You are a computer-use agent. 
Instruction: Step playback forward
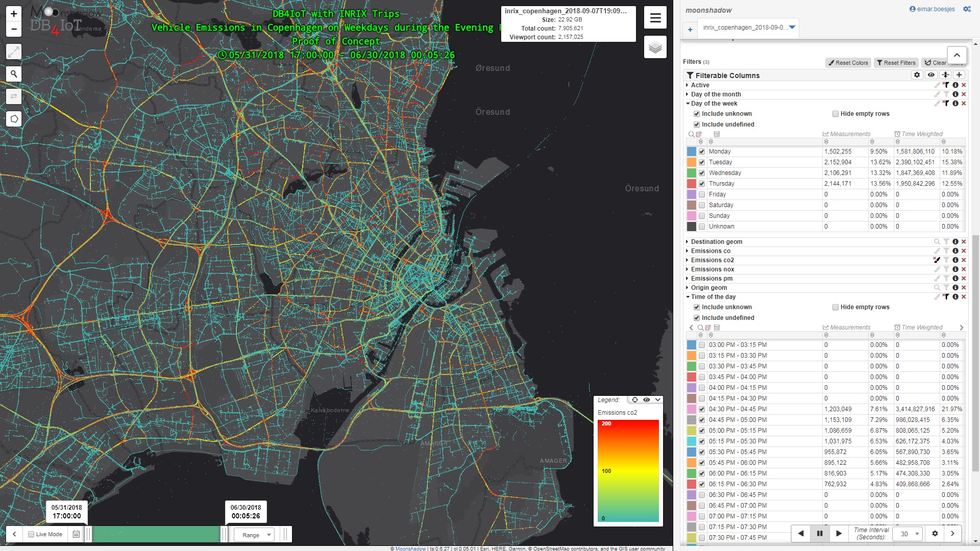point(839,534)
